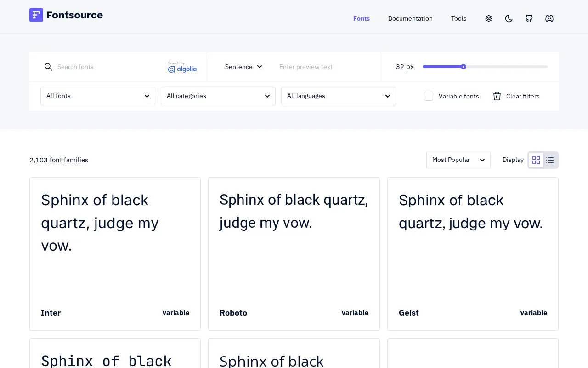Open the Geist font card title

[409, 313]
